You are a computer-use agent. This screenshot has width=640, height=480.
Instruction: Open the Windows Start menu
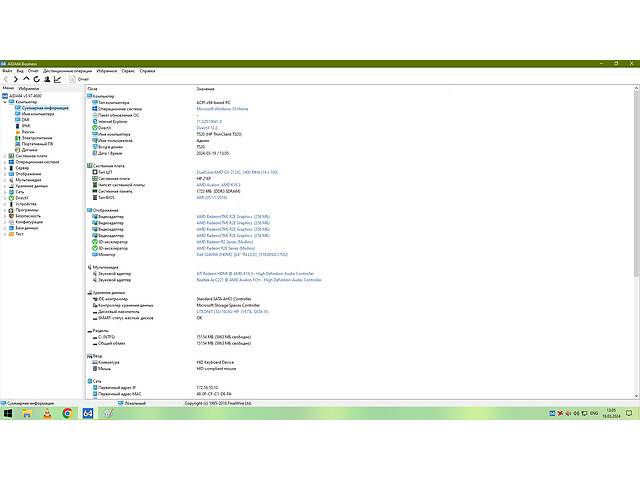7,413
